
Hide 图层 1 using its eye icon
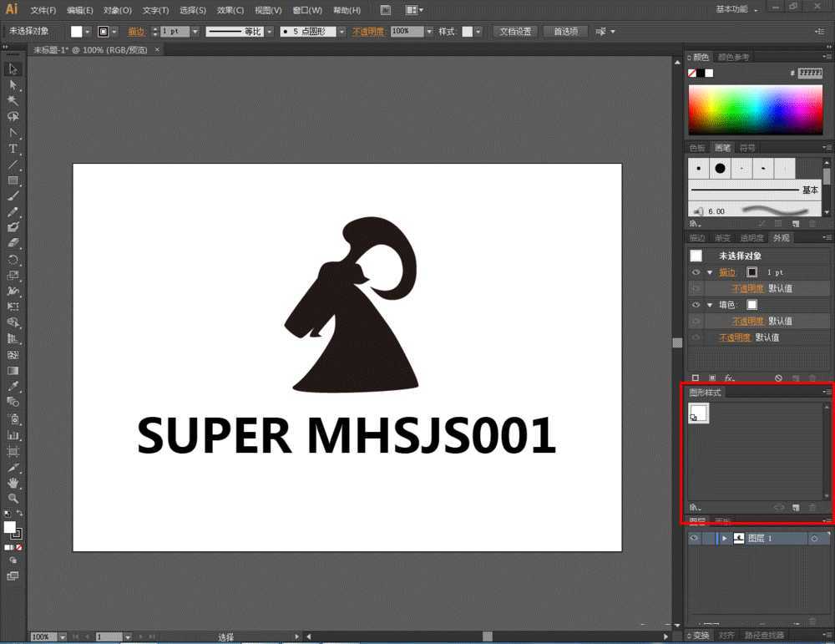tap(694, 539)
